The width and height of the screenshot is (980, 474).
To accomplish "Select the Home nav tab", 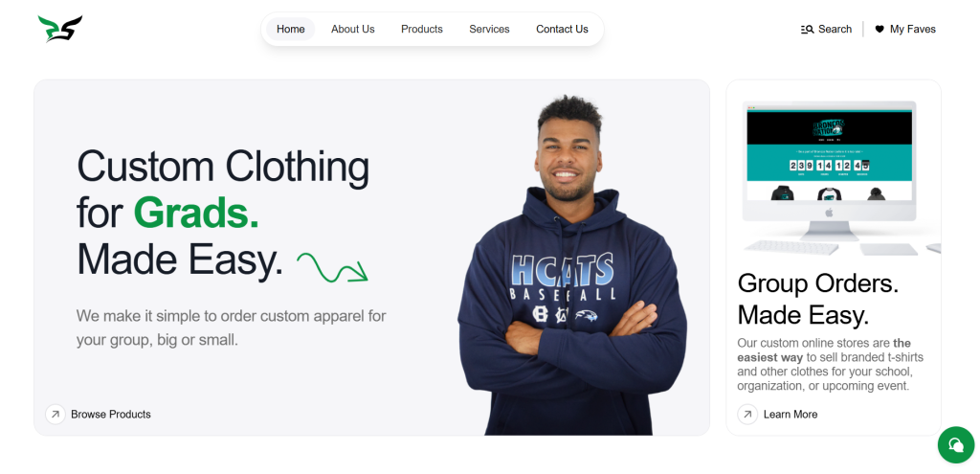I will coord(291,30).
